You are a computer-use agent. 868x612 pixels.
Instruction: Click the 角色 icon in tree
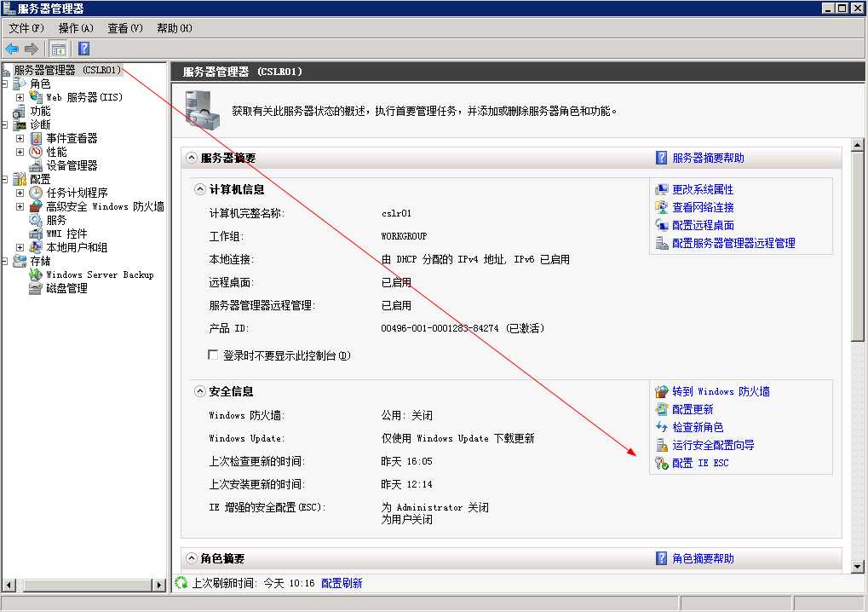click(x=20, y=84)
